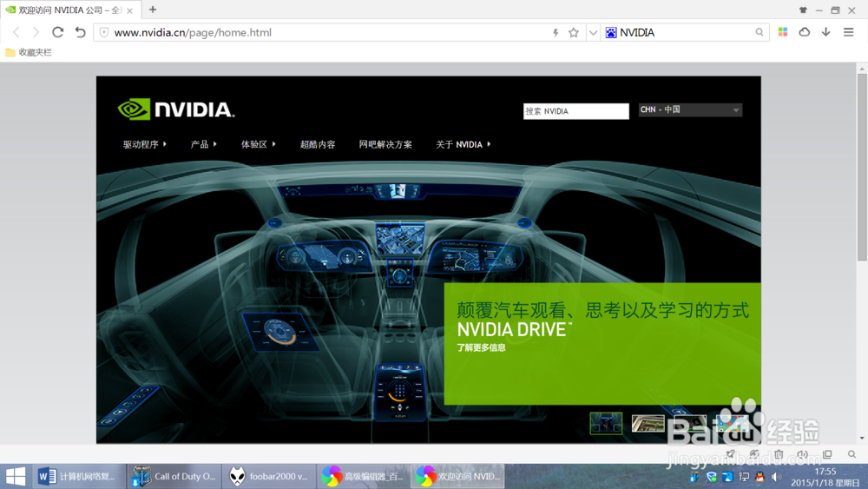Expand the 驱动程序 menu
The width and height of the screenshot is (868, 489).
[x=144, y=144]
